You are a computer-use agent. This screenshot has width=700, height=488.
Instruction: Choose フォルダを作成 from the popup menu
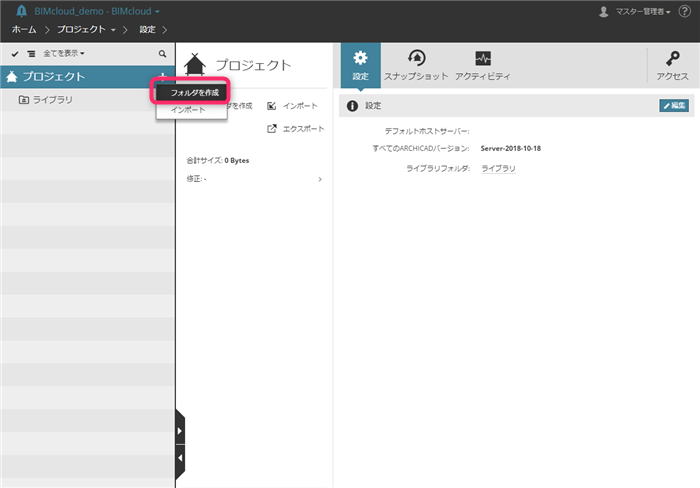(192, 92)
